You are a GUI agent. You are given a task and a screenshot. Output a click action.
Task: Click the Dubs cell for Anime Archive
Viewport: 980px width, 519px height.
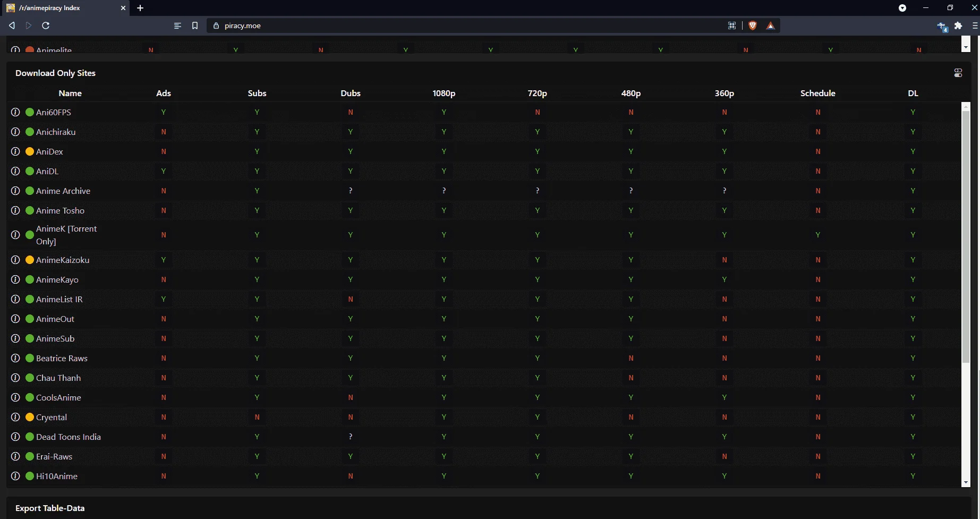click(351, 191)
